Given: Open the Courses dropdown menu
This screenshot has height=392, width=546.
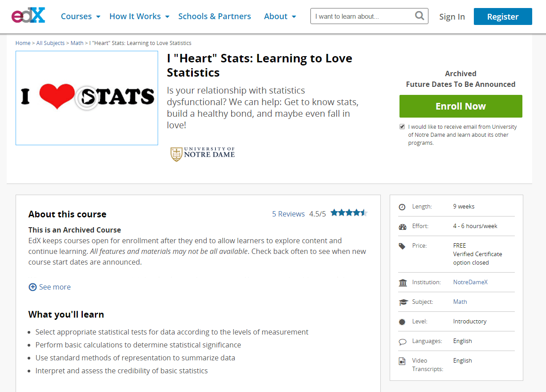Looking at the screenshot, I should [x=81, y=16].
